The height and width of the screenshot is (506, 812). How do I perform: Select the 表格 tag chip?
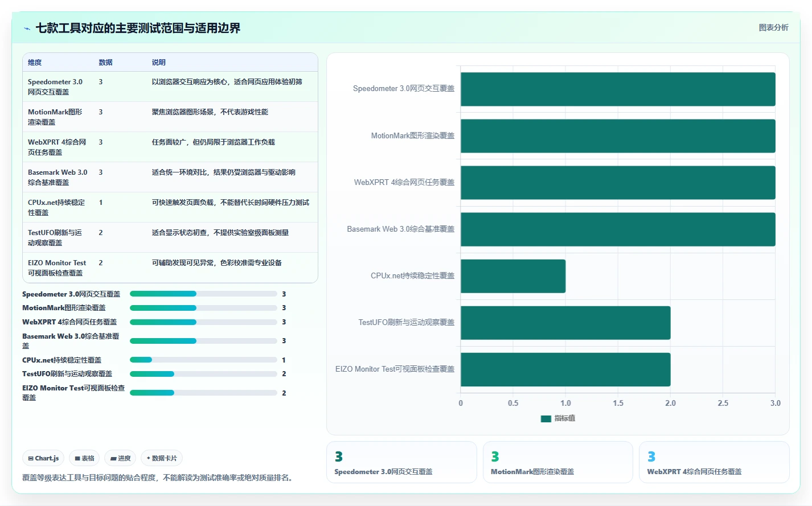point(84,458)
